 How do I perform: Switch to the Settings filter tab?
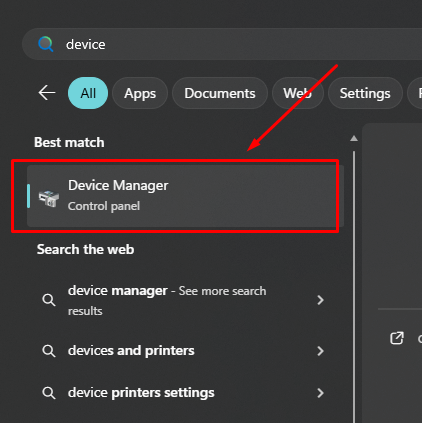point(365,93)
